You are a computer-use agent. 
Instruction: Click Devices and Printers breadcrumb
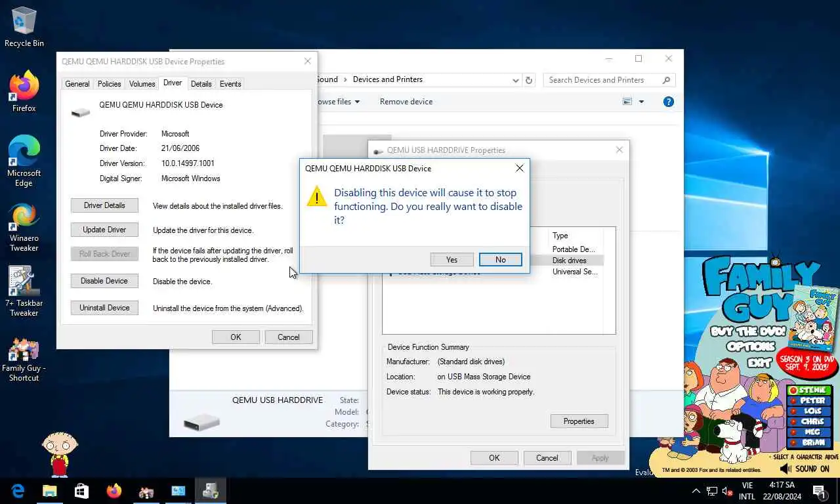click(388, 79)
